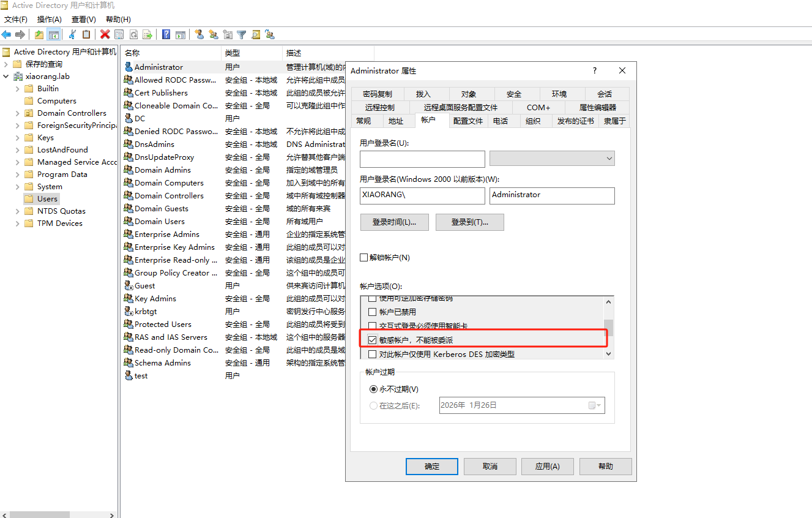Open the expiry date calendar dropdown
The image size is (812, 518).
click(x=595, y=405)
